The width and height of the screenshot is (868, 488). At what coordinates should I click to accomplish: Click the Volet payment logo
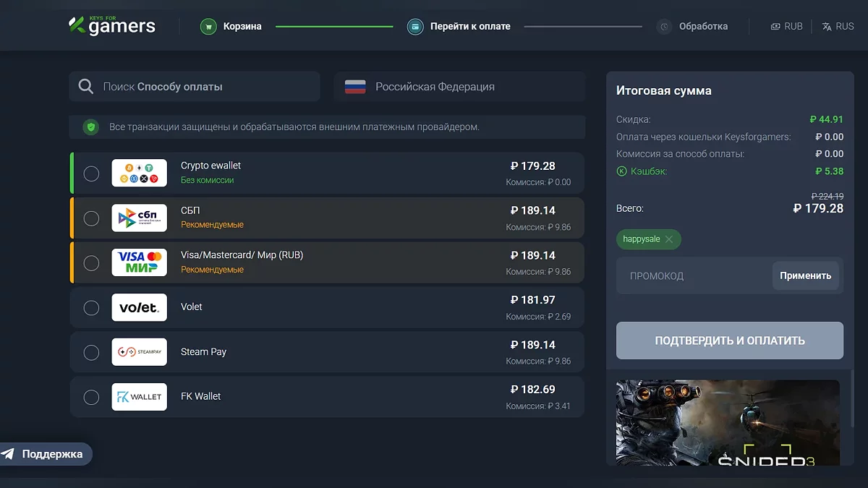139,307
